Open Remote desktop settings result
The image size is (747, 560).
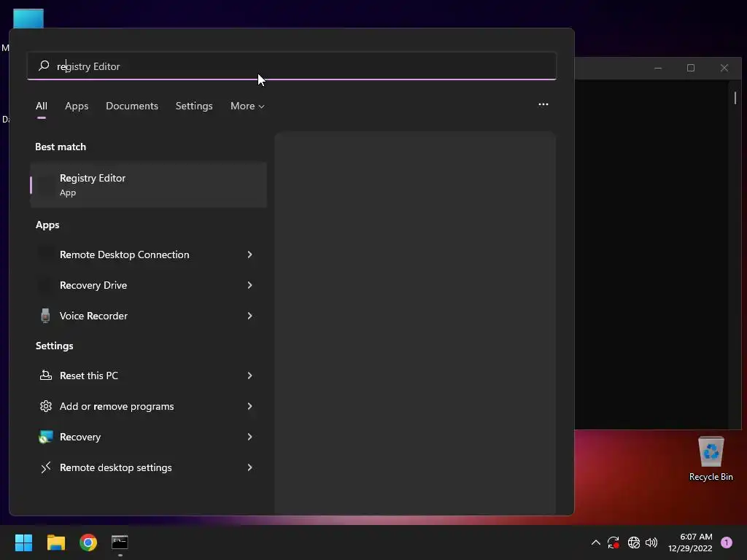click(x=116, y=467)
